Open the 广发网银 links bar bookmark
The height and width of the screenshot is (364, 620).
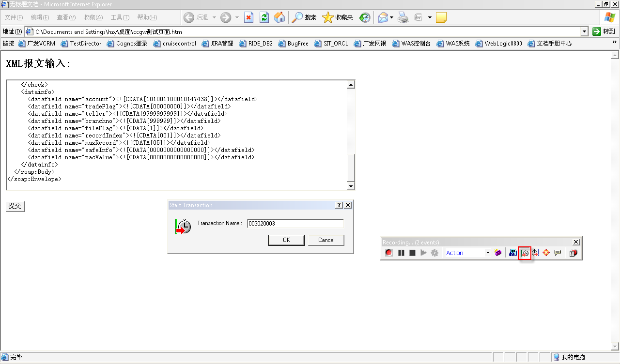[x=370, y=44]
